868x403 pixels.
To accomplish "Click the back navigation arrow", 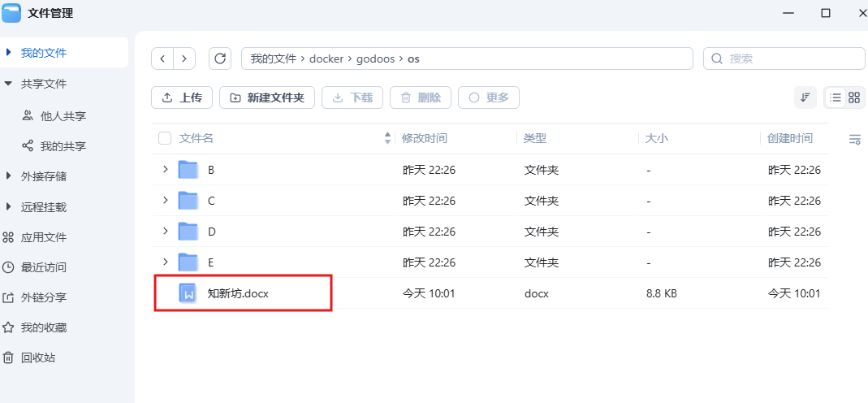I will 163,58.
